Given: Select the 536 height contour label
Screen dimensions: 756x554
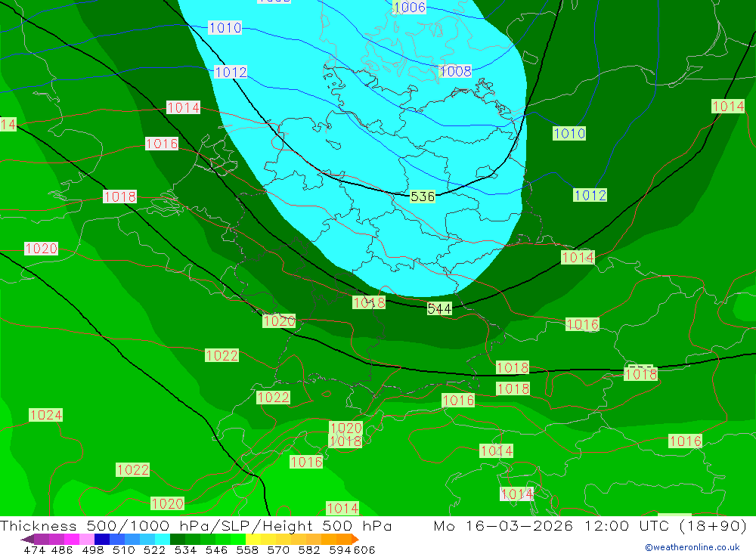Looking at the screenshot, I should point(423,197).
